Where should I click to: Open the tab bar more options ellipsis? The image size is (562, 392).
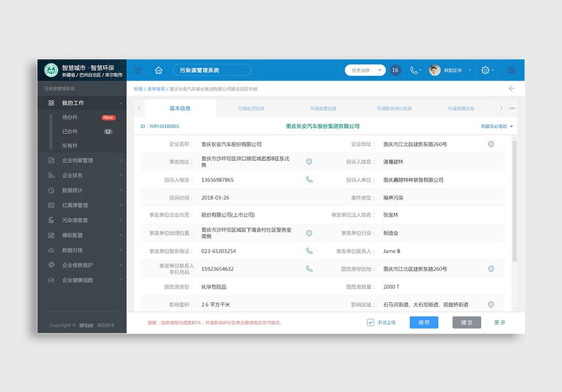512,108
